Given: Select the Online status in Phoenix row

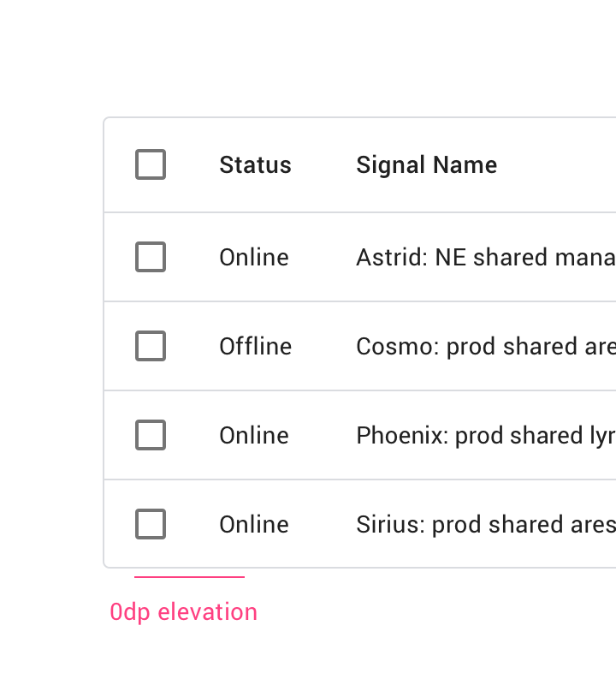Looking at the screenshot, I should [254, 436].
